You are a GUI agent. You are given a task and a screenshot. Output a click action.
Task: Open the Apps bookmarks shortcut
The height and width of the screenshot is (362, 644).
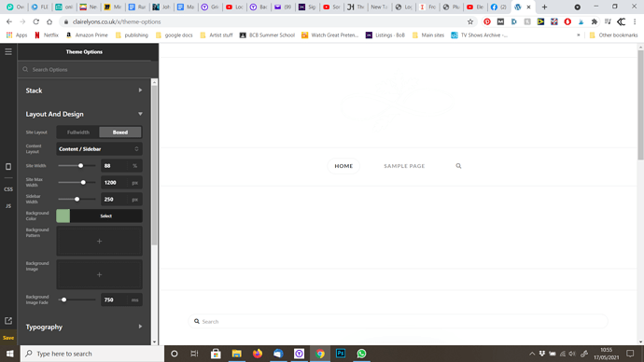coord(17,35)
